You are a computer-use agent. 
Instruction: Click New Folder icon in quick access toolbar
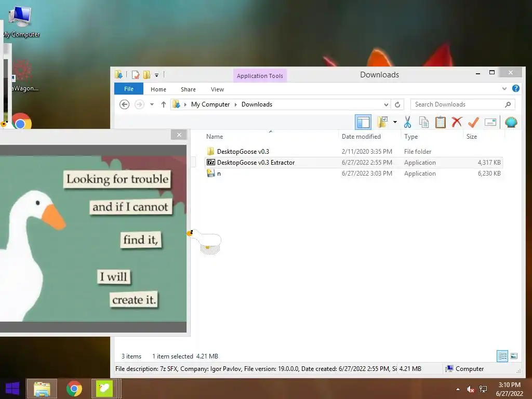click(x=147, y=75)
